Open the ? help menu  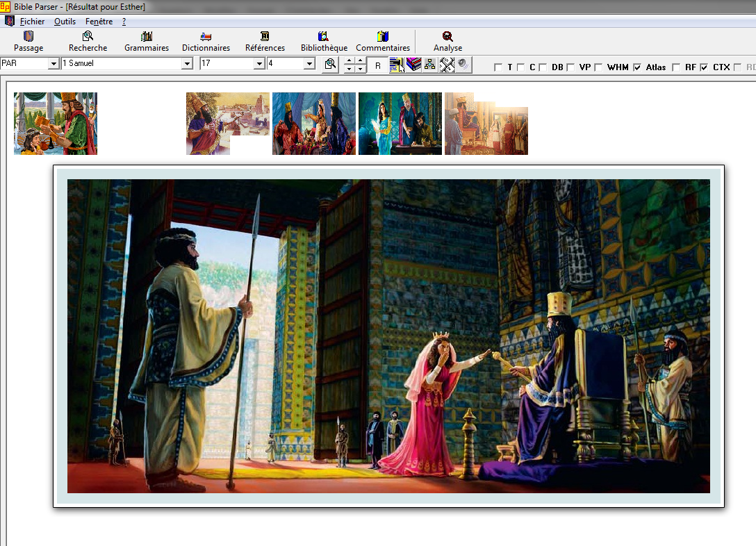click(124, 22)
